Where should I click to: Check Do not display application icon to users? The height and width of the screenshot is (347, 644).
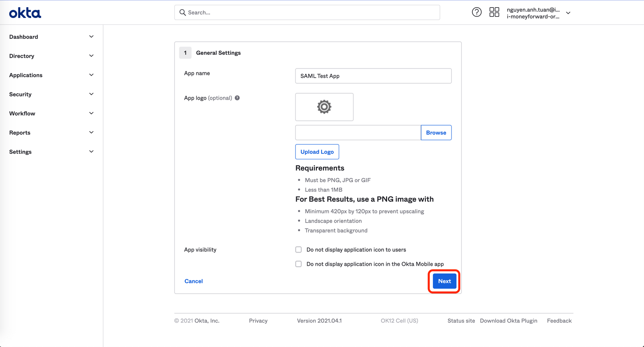point(298,250)
